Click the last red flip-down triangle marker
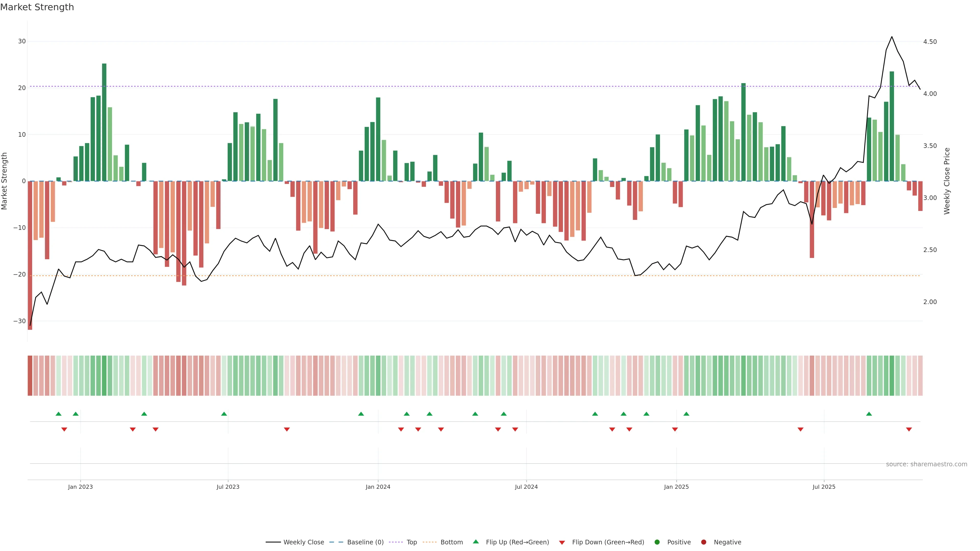Viewport: 980px width, 551px height. [909, 429]
